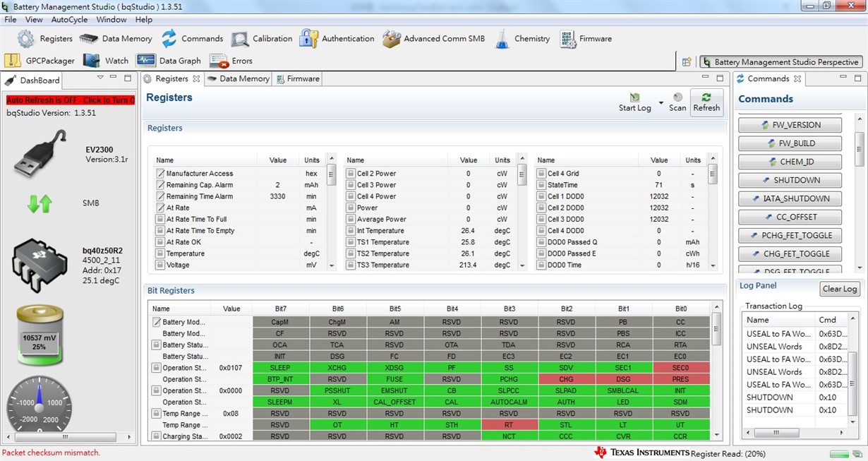Click the SLEEPM bit cell

pyautogui.click(x=280, y=402)
